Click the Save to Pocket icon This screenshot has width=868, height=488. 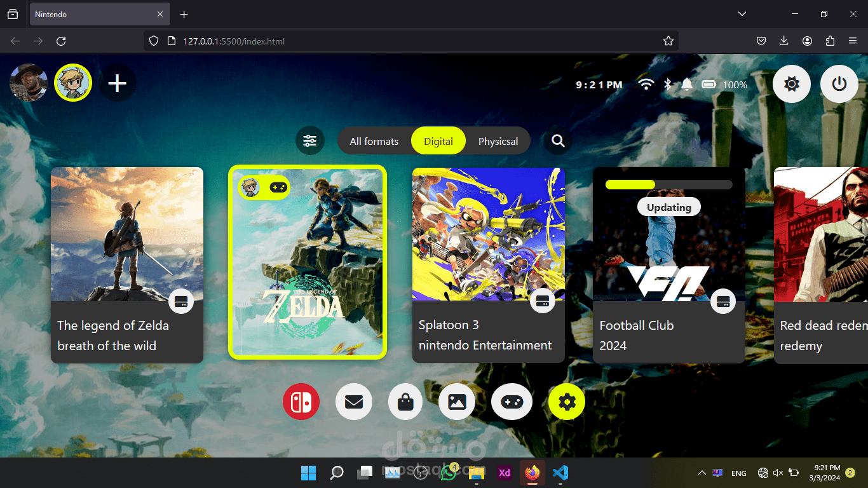point(761,41)
